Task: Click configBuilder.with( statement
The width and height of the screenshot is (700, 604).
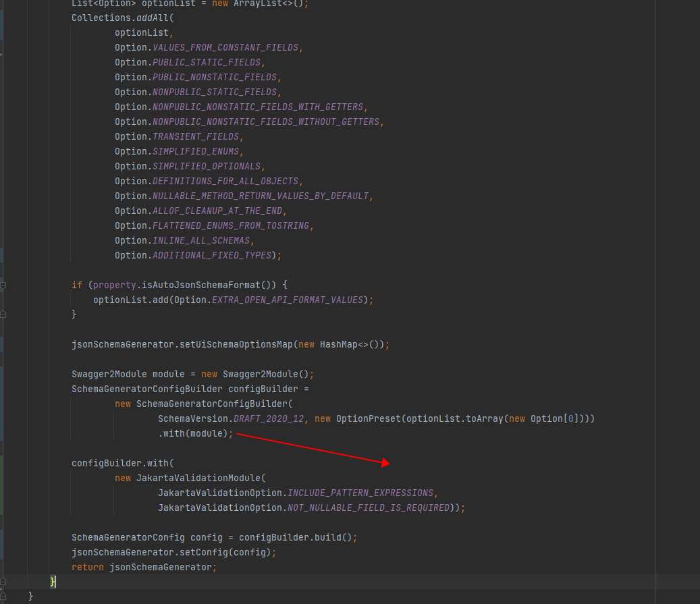Action: click(x=123, y=463)
